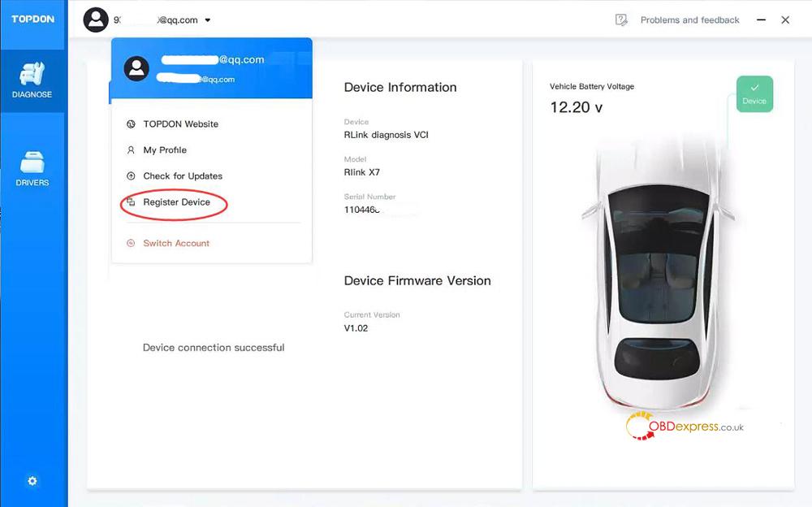Image resolution: width=812 pixels, height=507 pixels.
Task: Open settings gear in sidebar
Action: click(x=32, y=481)
